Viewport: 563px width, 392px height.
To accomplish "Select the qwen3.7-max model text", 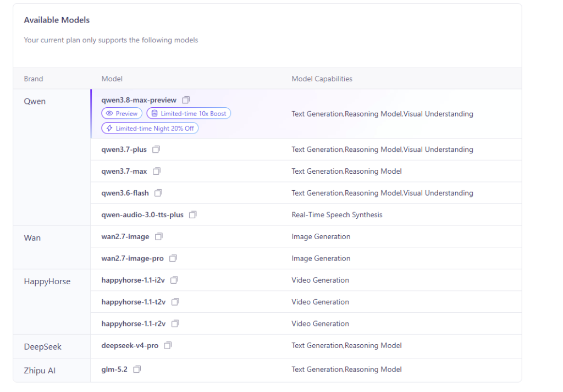I will coord(124,171).
